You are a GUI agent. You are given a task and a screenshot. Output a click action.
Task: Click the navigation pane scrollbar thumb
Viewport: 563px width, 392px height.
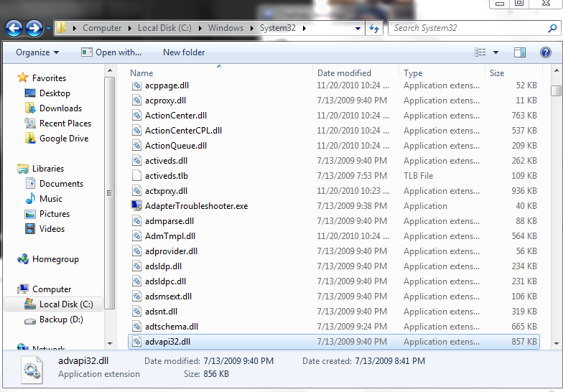coord(110,193)
